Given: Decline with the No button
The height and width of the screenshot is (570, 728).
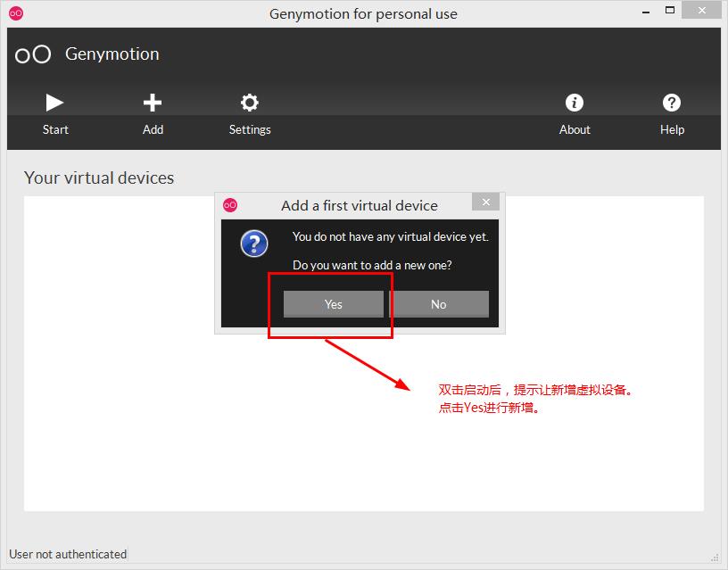Looking at the screenshot, I should [x=439, y=304].
